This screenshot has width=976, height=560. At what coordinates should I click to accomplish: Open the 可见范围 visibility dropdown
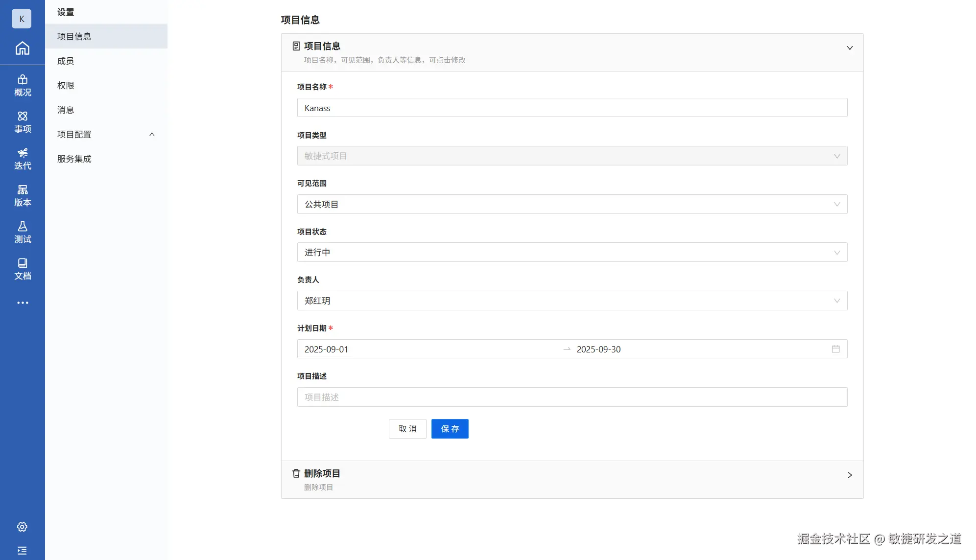[x=571, y=204]
